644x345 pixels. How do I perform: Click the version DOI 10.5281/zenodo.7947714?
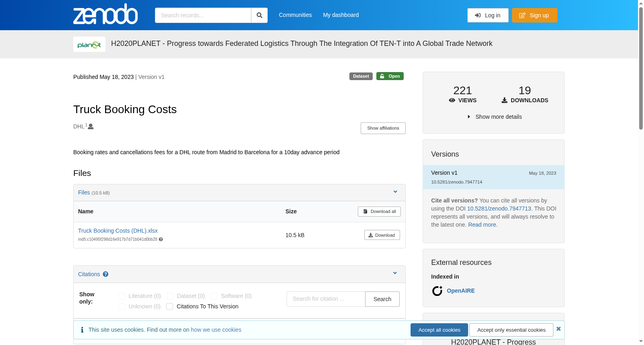[x=457, y=182]
